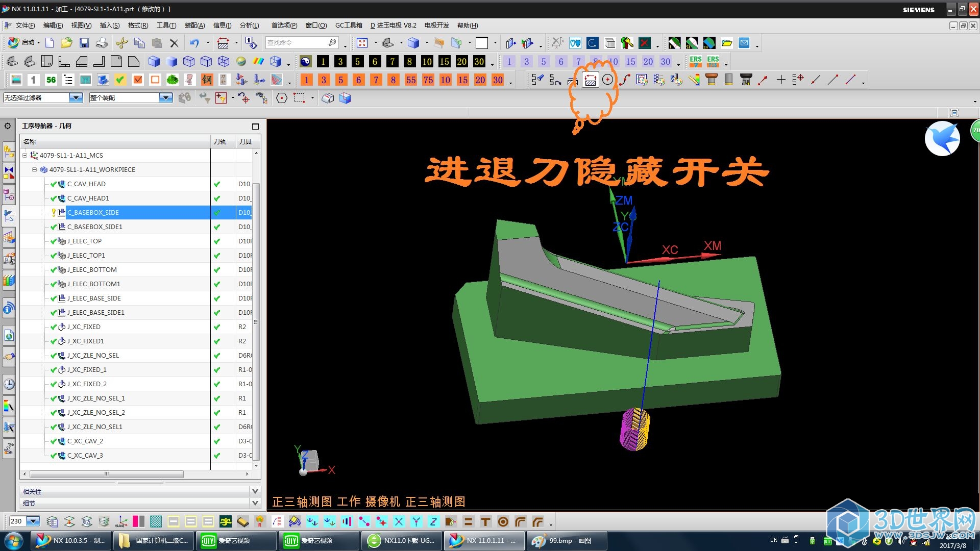Open the 启动 start dropdown arrow
The height and width of the screenshot is (551, 980).
(x=38, y=42)
